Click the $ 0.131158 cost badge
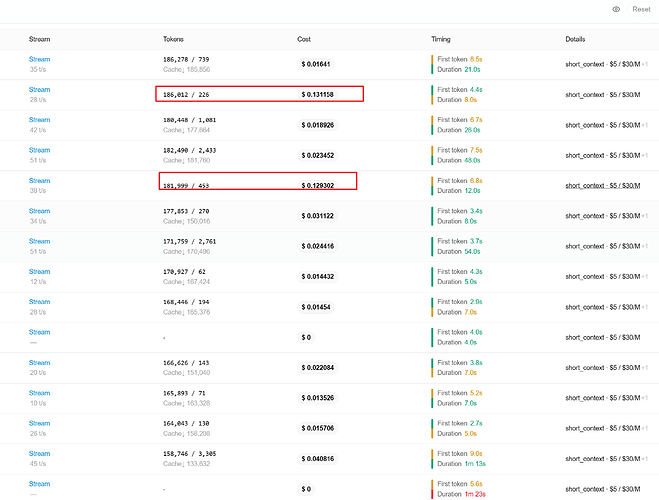Image resolution: width=659 pixels, height=500 pixels. click(x=318, y=95)
